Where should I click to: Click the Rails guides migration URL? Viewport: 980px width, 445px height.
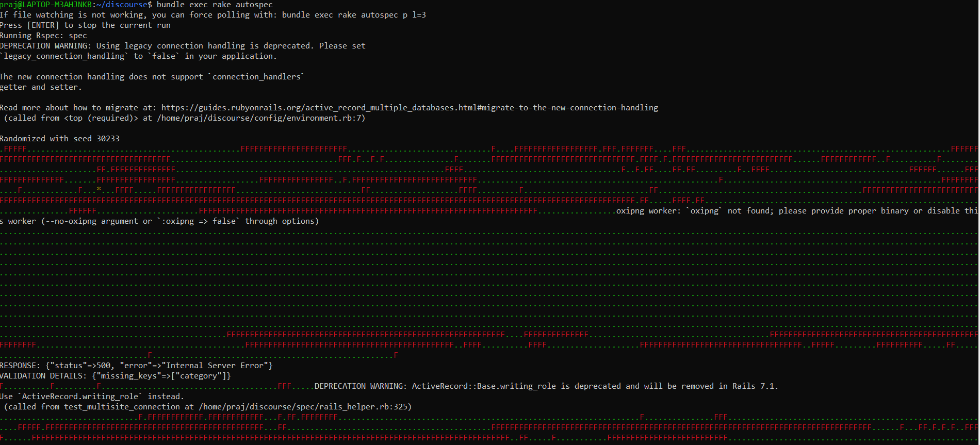pos(410,108)
